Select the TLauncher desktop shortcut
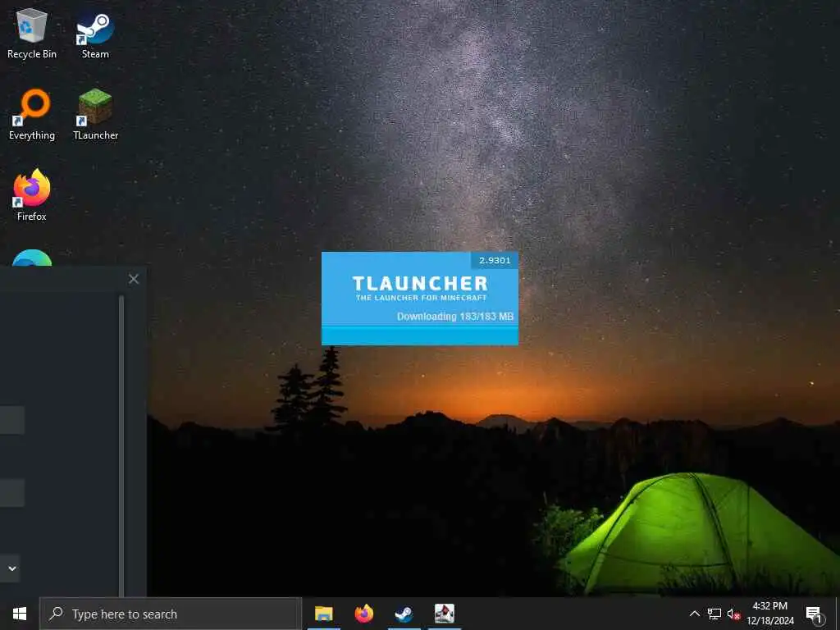The height and width of the screenshot is (630, 840). click(95, 113)
